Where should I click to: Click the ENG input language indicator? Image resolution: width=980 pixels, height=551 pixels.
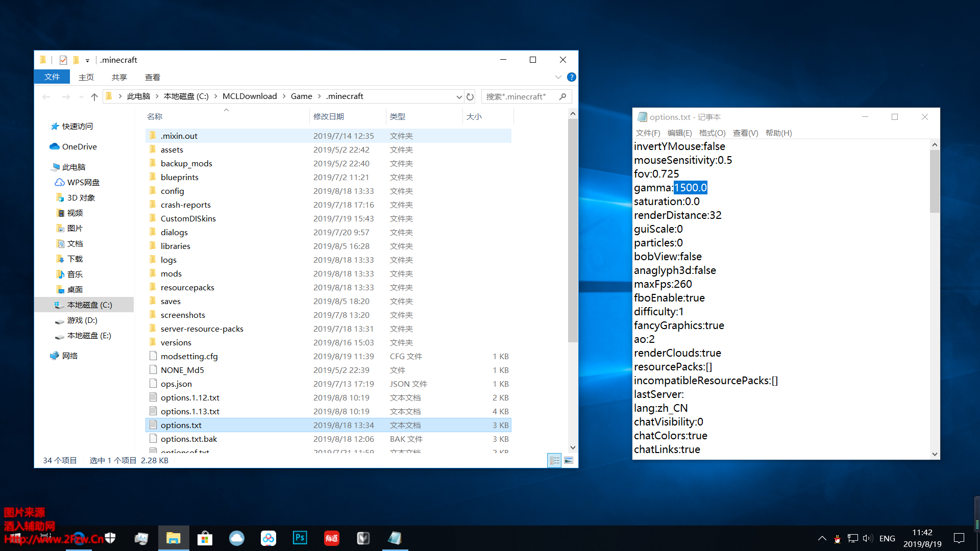coord(887,538)
